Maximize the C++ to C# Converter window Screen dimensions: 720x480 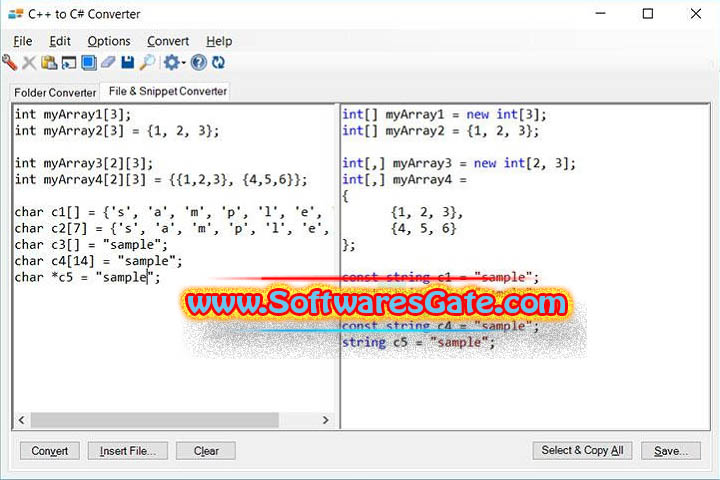(647, 14)
